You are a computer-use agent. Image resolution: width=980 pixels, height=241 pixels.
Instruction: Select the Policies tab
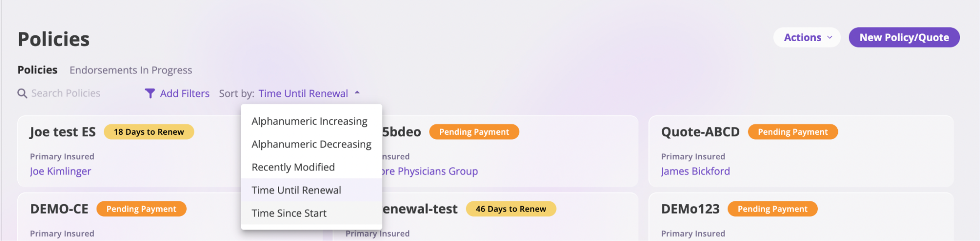tap(37, 70)
